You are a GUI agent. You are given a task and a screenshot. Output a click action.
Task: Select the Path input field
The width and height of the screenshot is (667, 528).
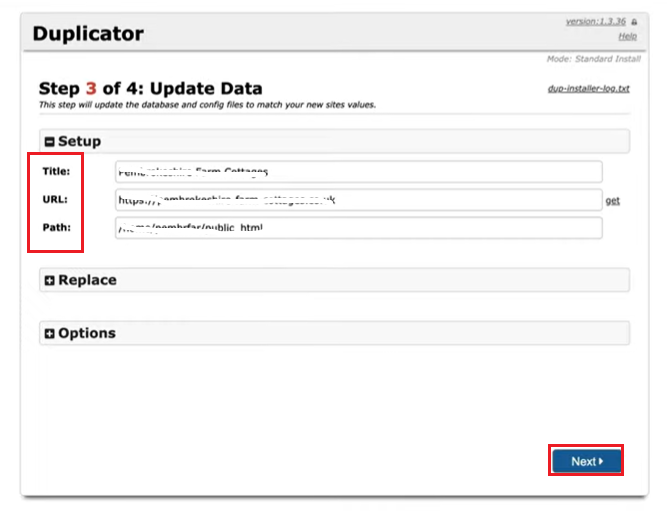click(x=358, y=228)
